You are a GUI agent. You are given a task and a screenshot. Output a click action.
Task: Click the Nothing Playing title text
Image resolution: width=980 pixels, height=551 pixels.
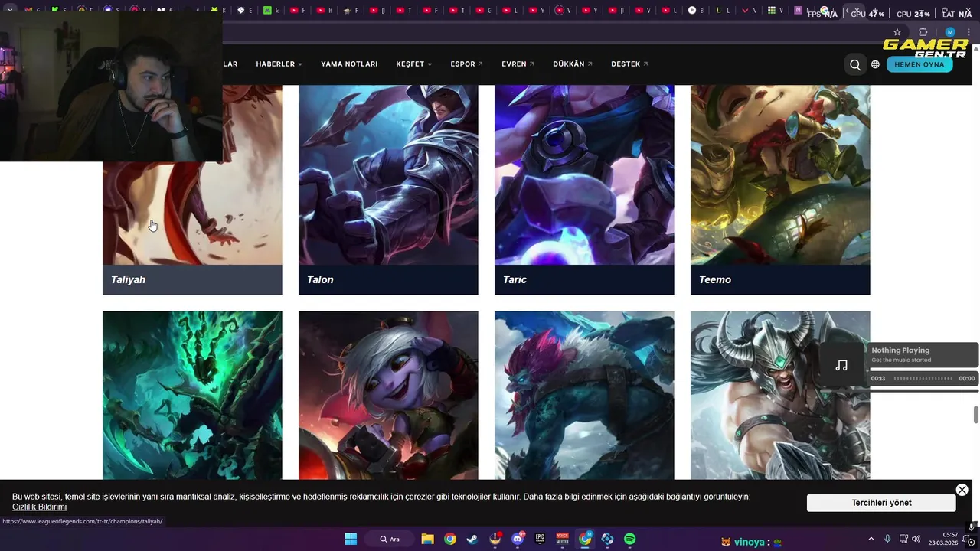(900, 350)
